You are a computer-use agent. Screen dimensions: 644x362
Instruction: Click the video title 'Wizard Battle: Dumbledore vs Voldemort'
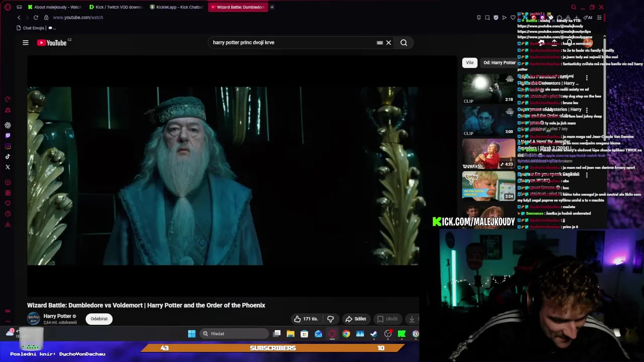(x=146, y=305)
